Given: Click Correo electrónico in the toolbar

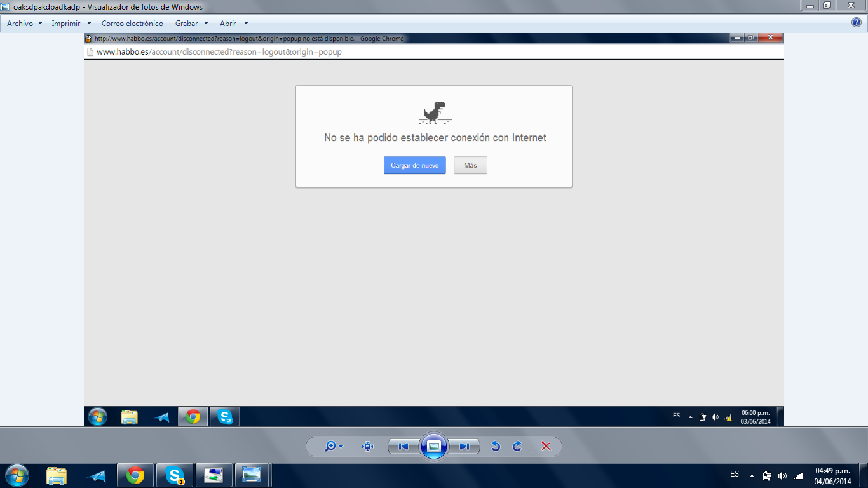Looking at the screenshot, I should pyautogui.click(x=132, y=24).
